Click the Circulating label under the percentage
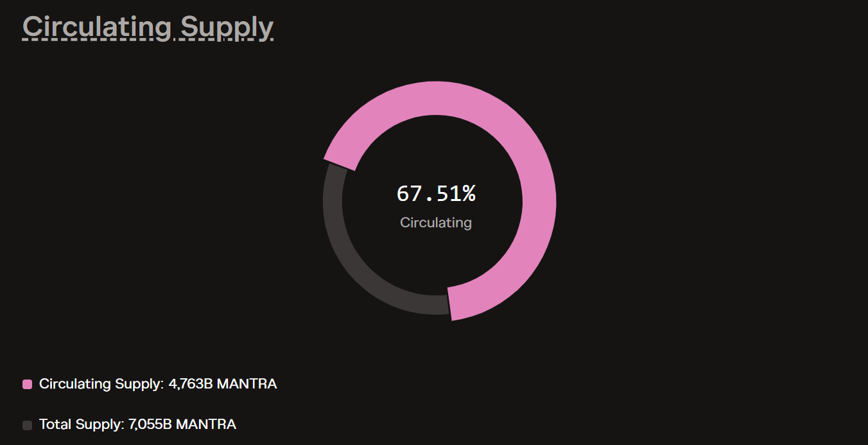This screenshot has width=868, height=445. [436, 223]
